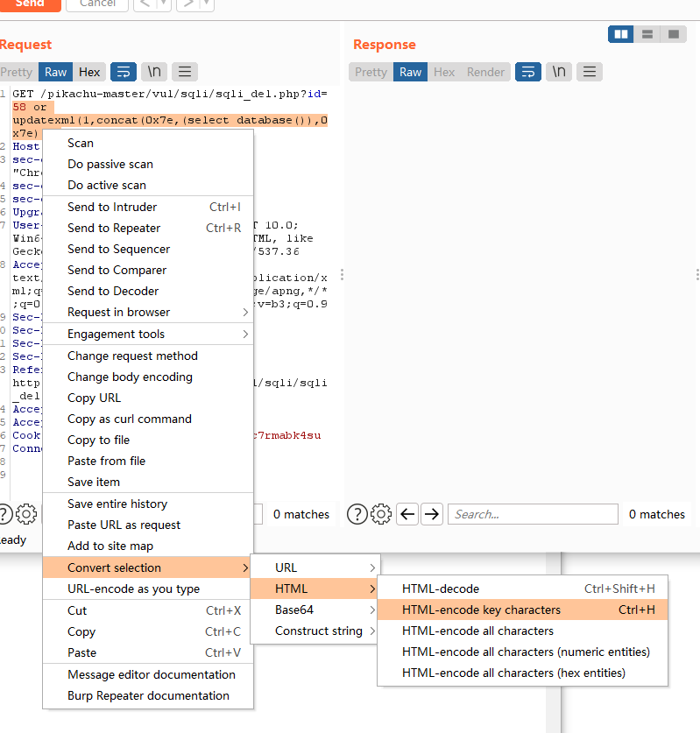
Task: Click the \n non-printable characters icon in Response
Action: [x=558, y=72]
